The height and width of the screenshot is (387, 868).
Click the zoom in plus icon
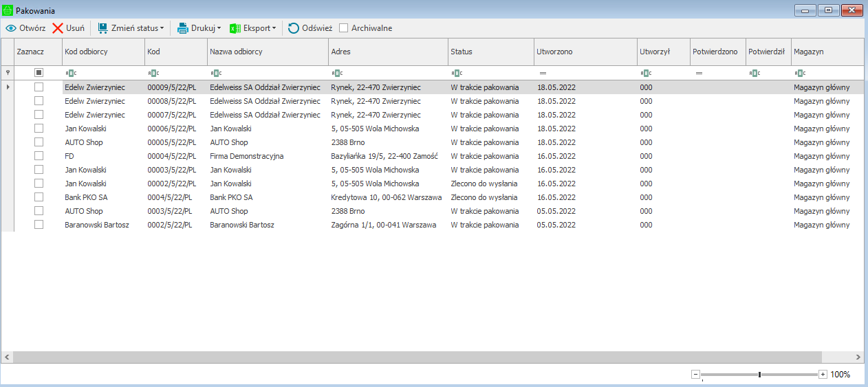[823, 375]
